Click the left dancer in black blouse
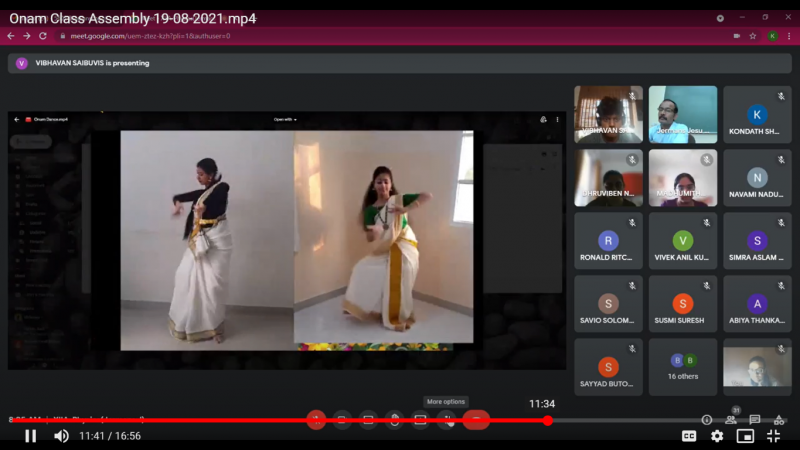 [x=202, y=250]
